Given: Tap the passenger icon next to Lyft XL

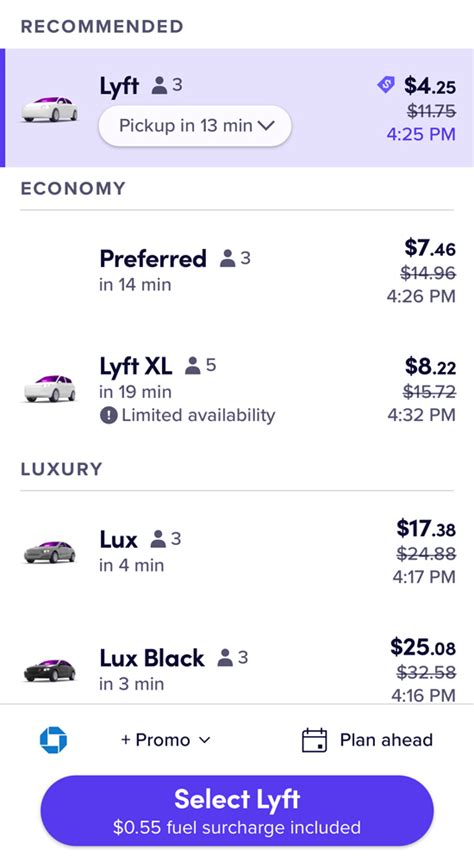Looking at the screenshot, I should [192, 365].
